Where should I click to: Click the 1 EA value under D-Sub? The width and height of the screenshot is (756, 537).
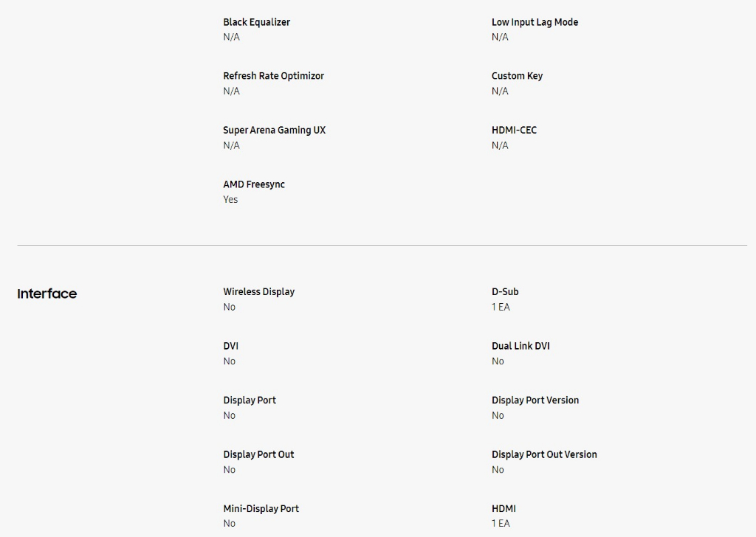coord(501,307)
